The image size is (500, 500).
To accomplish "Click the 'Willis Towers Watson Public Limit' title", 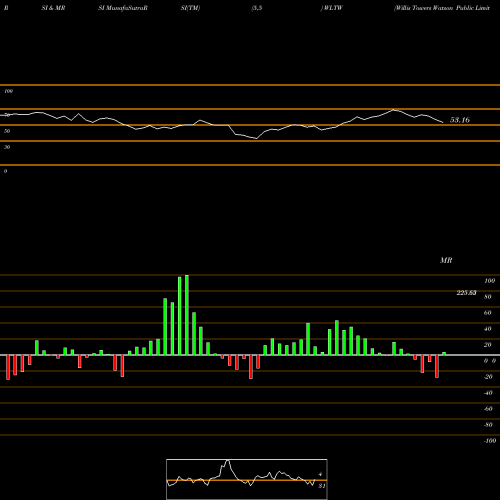I will click(x=442, y=8).
